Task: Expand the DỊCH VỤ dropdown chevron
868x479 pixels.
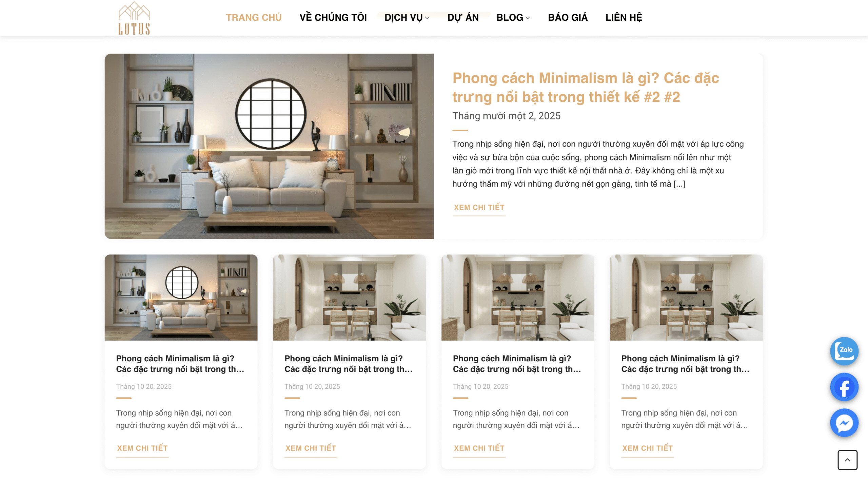Action: (x=427, y=18)
